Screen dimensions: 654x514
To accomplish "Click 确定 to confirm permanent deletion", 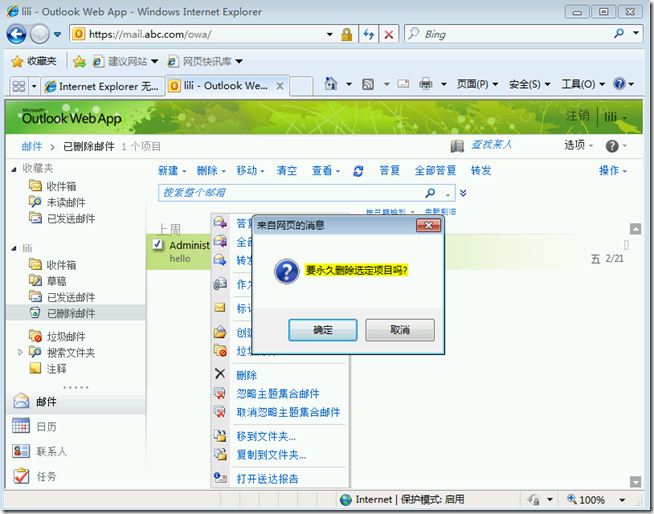I will click(x=322, y=330).
